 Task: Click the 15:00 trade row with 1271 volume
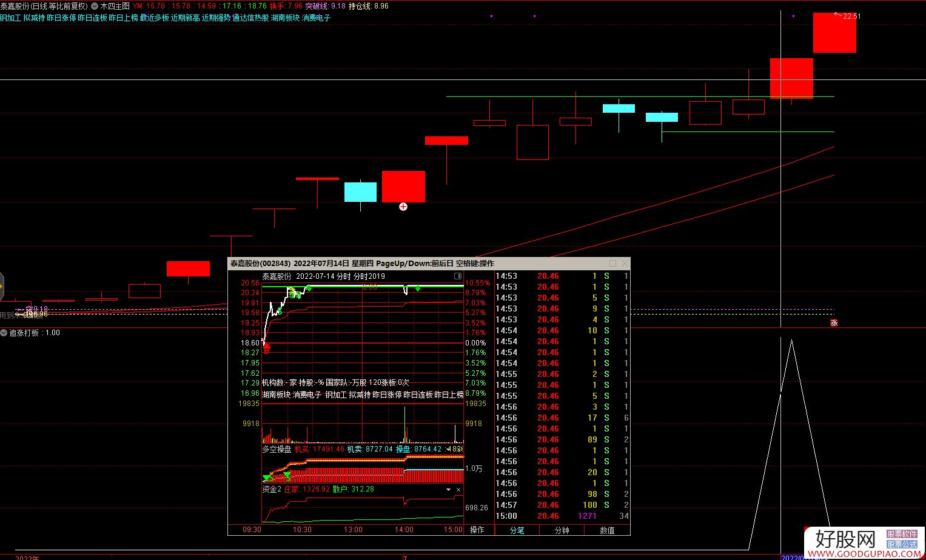click(562, 516)
